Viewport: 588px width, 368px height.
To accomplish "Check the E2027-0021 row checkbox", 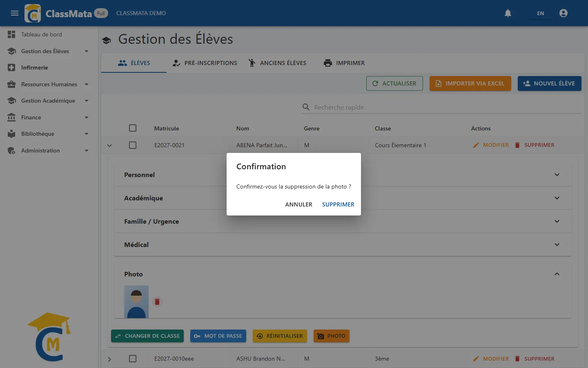I will [x=133, y=145].
